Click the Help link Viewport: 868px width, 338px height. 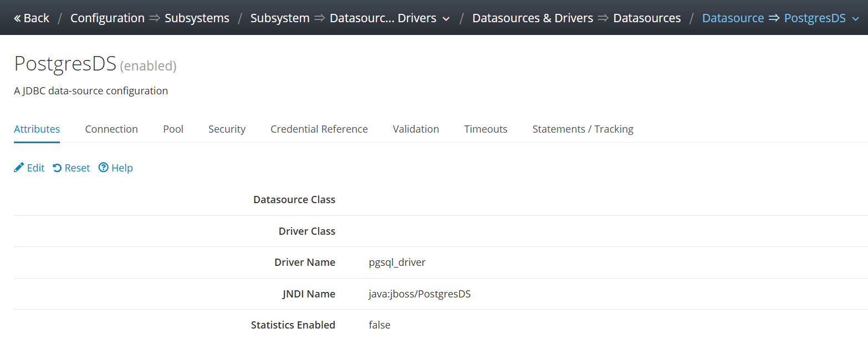click(x=116, y=168)
